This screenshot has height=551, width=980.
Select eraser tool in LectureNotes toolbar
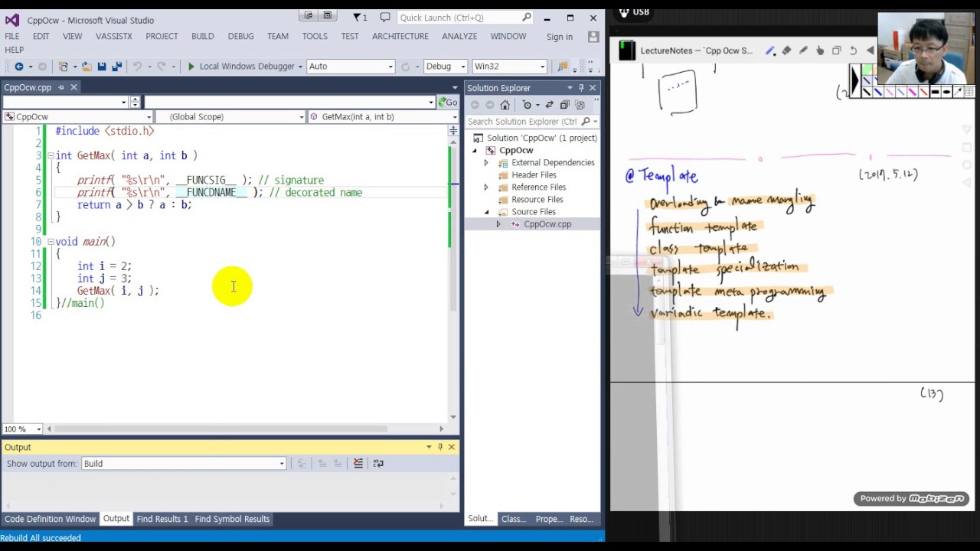(786, 51)
